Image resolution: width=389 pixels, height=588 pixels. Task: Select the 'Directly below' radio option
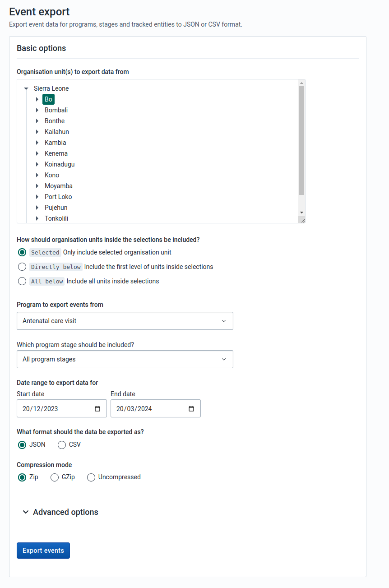tap(22, 267)
